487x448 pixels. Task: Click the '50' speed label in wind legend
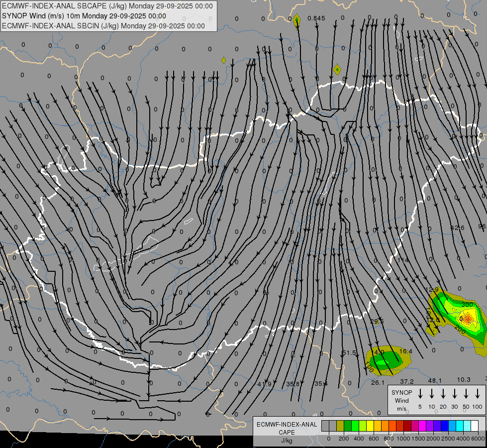pos(466,407)
